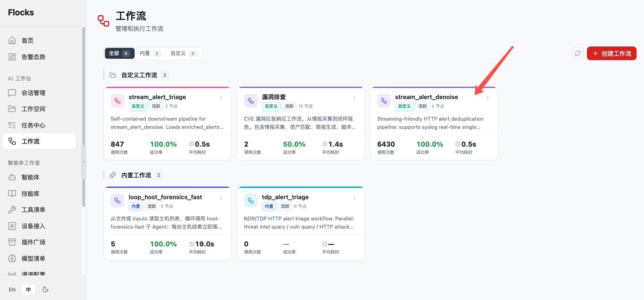
Task: Click the red workflow logo beside 工作流 title
Action: [104, 21]
